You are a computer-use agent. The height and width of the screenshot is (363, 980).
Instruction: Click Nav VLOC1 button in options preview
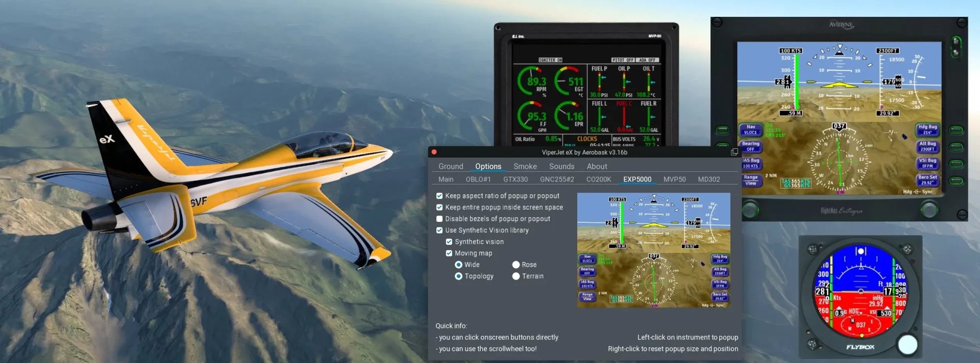[x=587, y=258]
